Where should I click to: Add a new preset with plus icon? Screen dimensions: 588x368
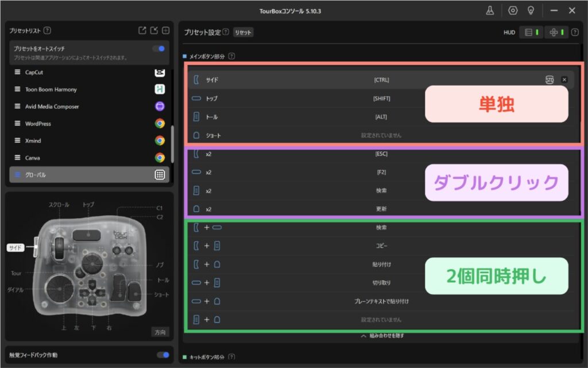point(165,30)
